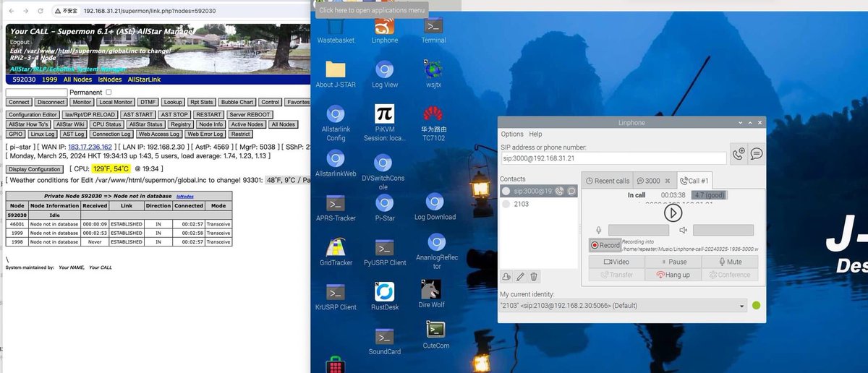Adjust the speaker level bar
This screenshot has height=373, width=868.
(723, 231)
